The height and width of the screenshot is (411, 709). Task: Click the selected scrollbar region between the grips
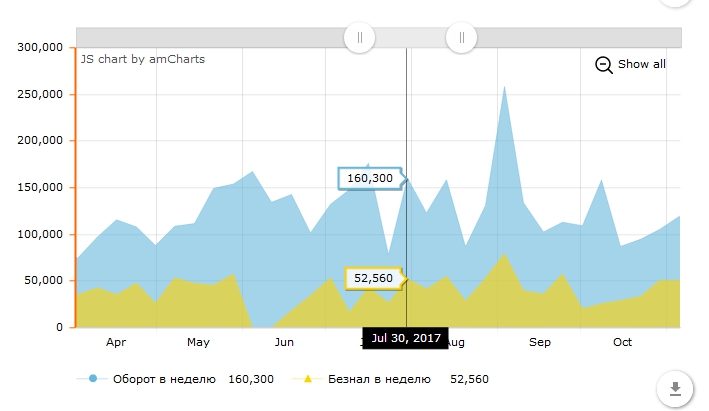(410, 38)
